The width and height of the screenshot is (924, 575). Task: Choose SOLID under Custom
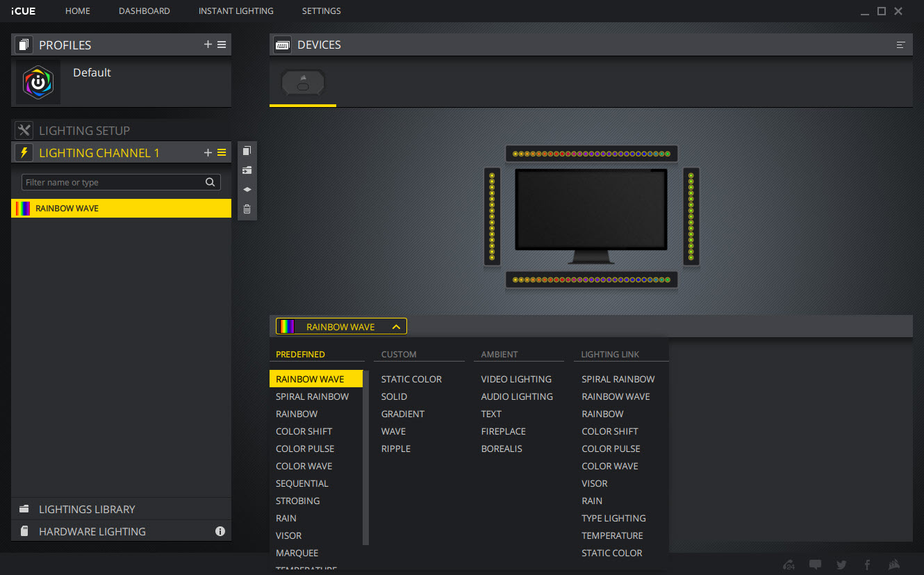[395, 396]
